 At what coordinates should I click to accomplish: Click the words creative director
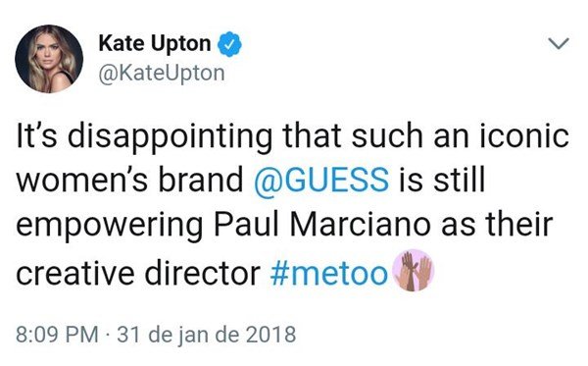(138, 273)
